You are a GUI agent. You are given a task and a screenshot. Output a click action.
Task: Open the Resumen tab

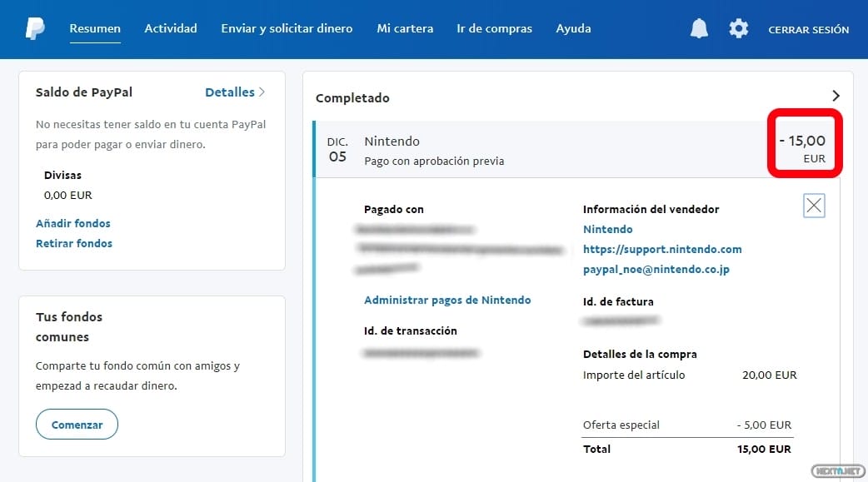(95, 28)
